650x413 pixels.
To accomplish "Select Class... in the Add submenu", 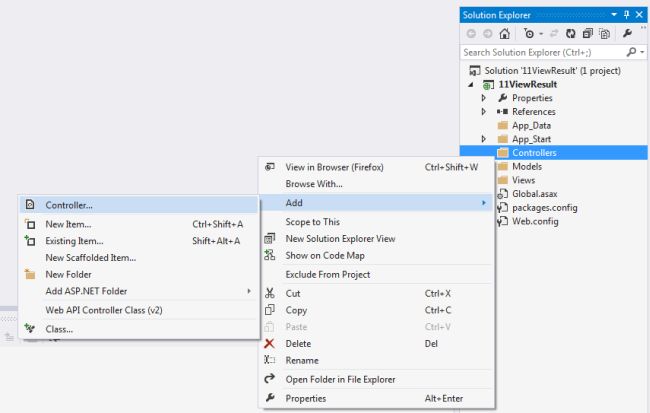I will [x=139, y=329].
